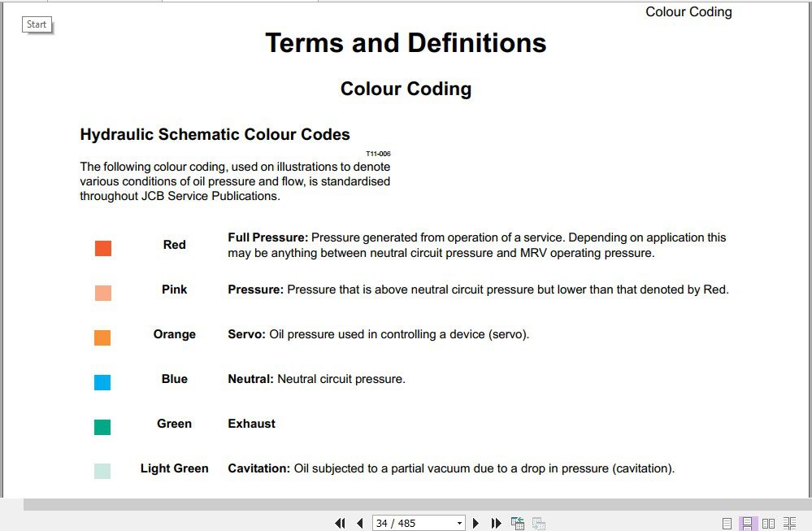Switch to two-page side-by-side view

click(768, 523)
